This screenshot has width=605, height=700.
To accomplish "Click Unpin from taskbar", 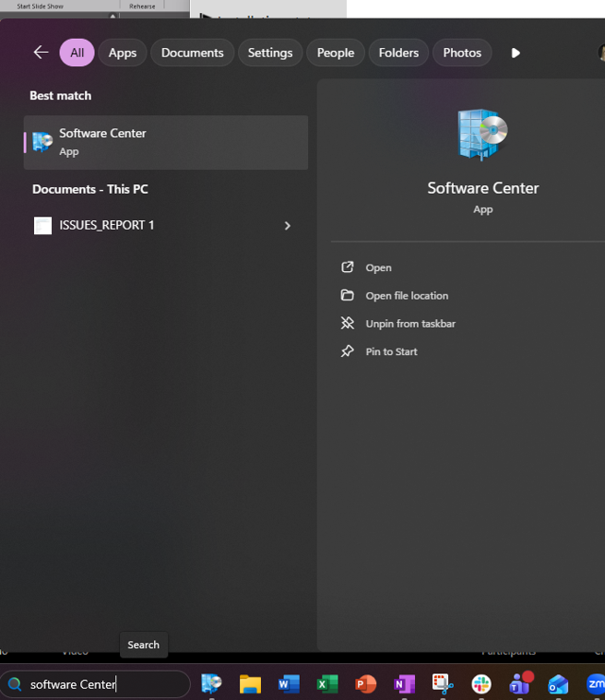I will [410, 324].
